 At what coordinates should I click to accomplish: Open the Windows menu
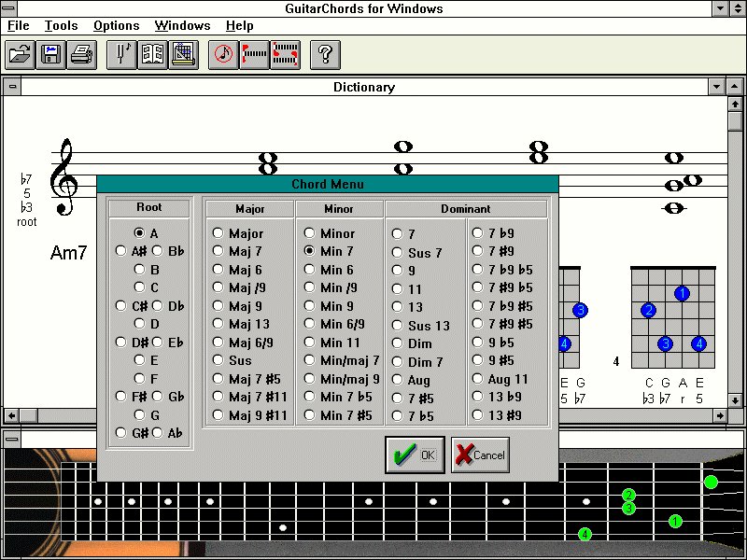pyautogui.click(x=182, y=25)
